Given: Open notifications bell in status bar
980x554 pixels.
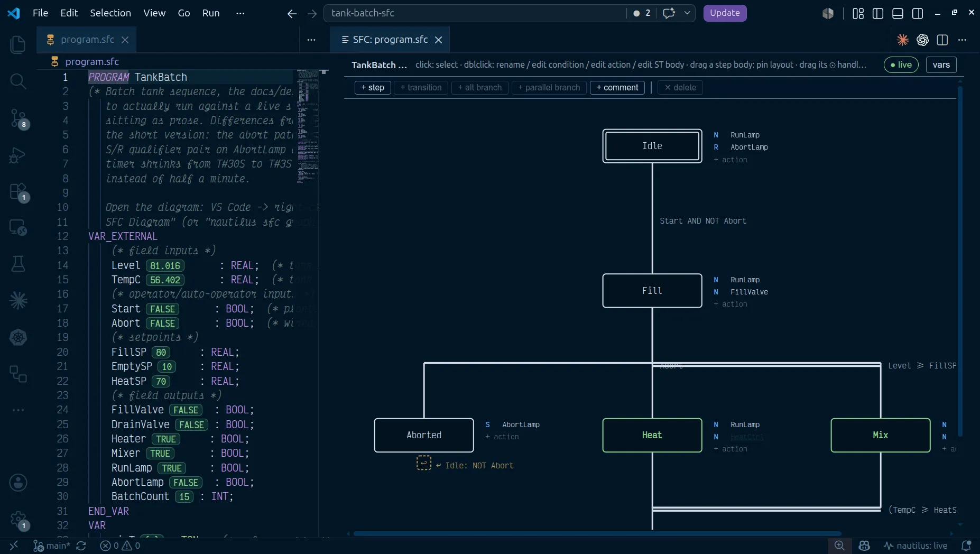Looking at the screenshot, I should [966, 546].
